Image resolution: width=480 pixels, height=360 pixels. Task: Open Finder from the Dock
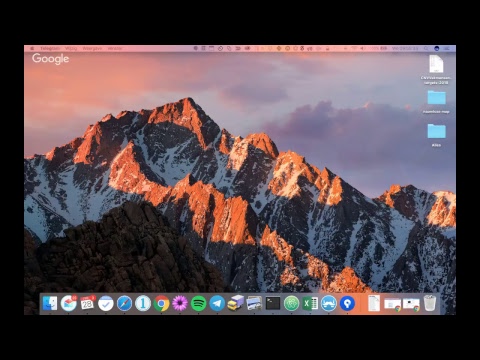50,304
